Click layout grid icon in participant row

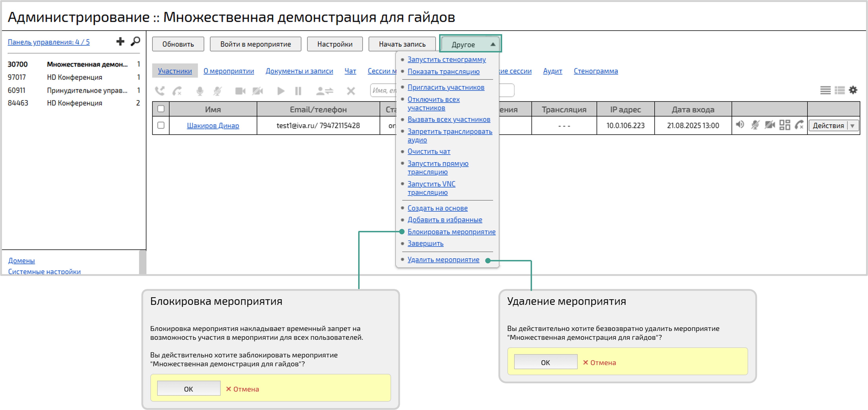click(784, 125)
